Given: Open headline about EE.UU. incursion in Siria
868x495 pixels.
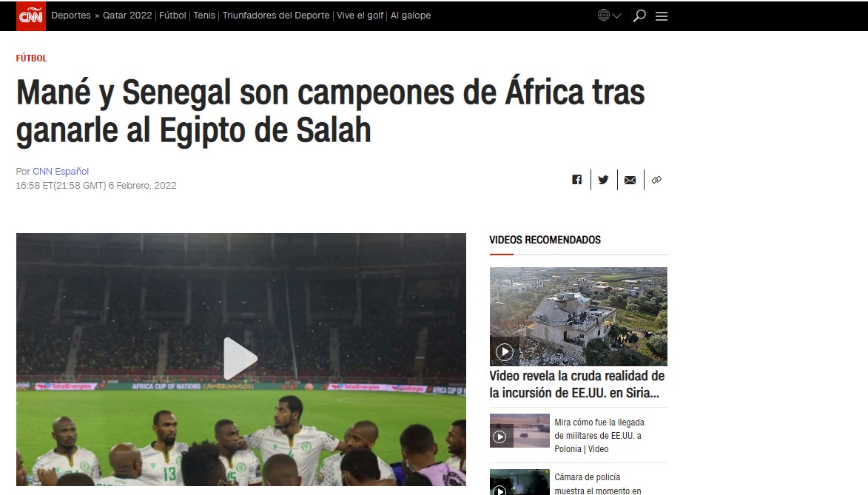Looking at the screenshot, I should tap(577, 384).
